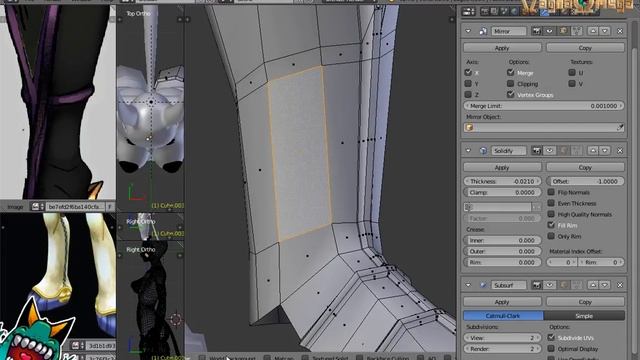Collapse the Mirror modifier panel

468,31
